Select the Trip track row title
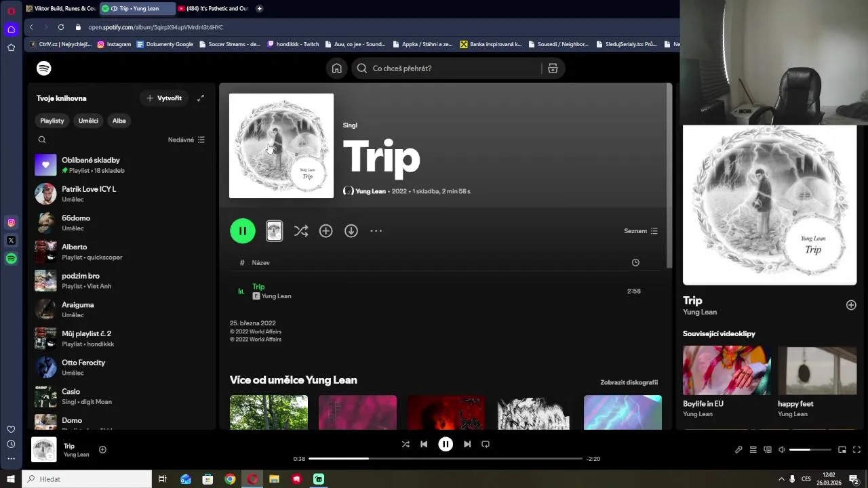Screen dimensions: 868x488 tap(258, 287)
